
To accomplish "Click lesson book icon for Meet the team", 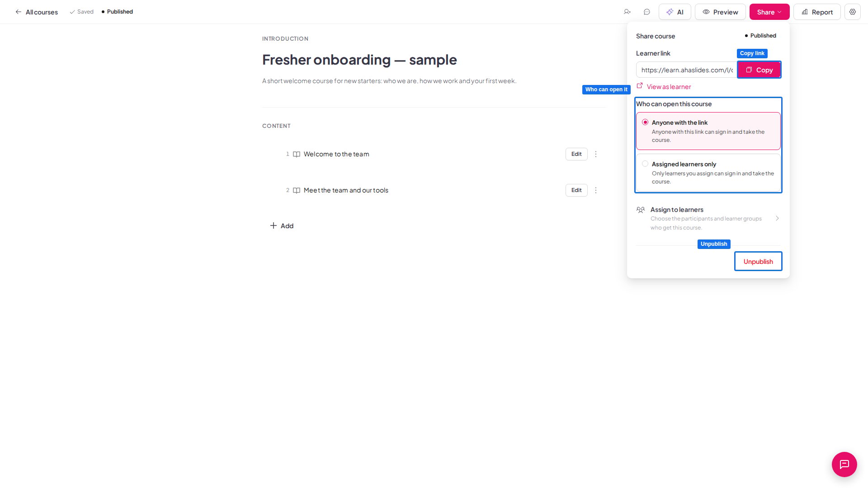I will tap(297, 190).
